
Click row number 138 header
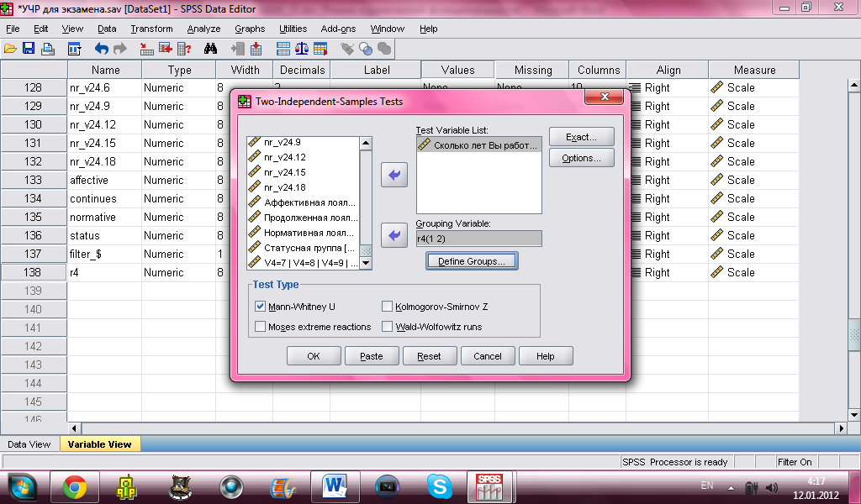(34, 272)
